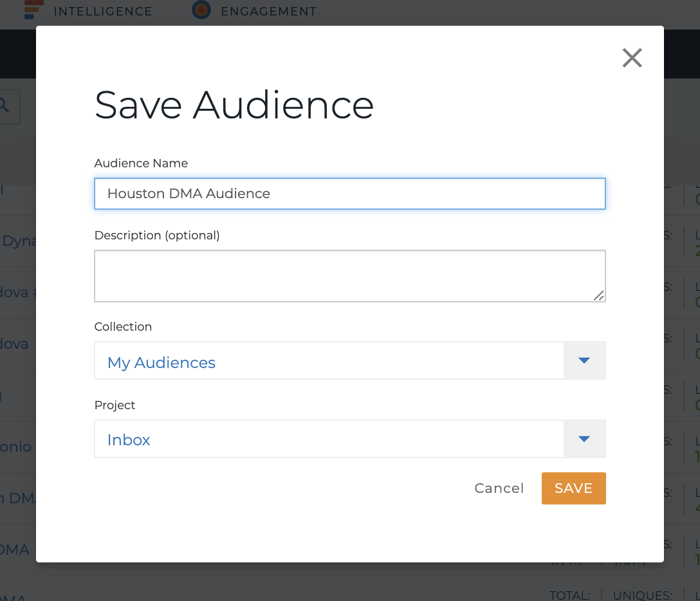Grab the Description resize handle corner
Screen dimensions: 700x601
(x=599, y=295)
